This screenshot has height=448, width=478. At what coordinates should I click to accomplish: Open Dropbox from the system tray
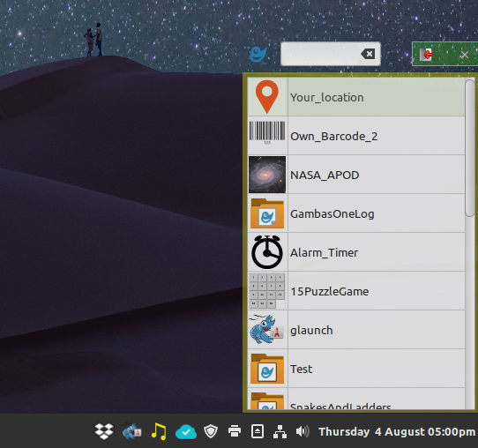[104, 431]
